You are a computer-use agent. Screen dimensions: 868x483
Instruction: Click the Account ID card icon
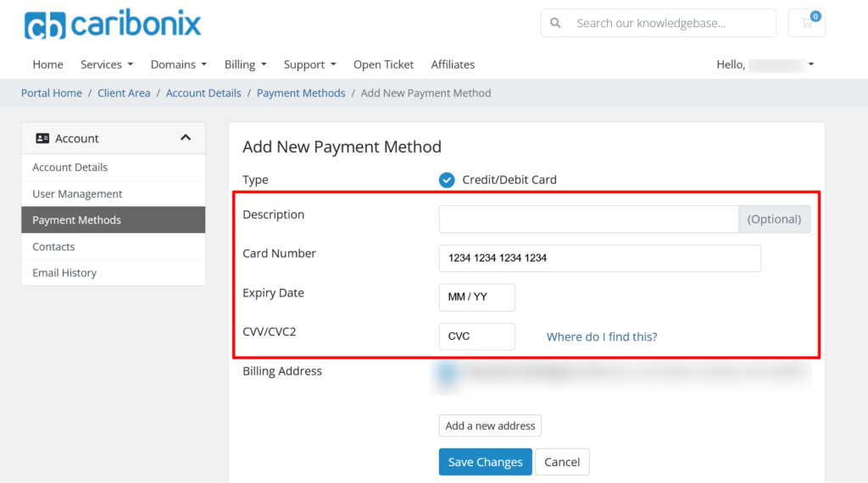click(42, 138)
